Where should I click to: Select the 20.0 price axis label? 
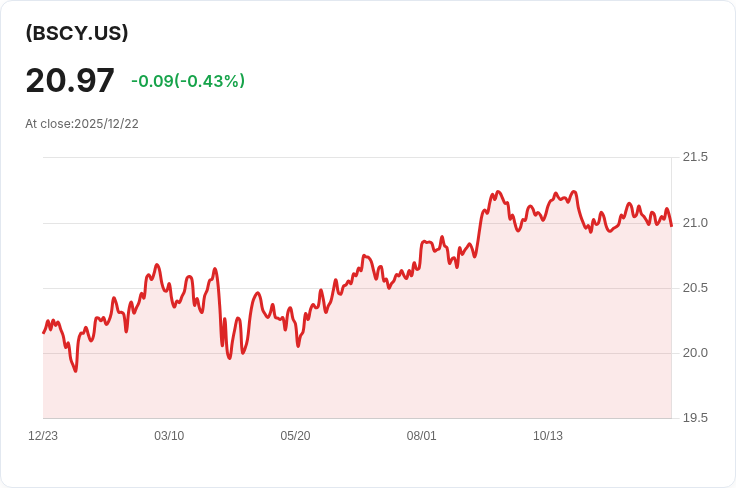click(695, 353)
